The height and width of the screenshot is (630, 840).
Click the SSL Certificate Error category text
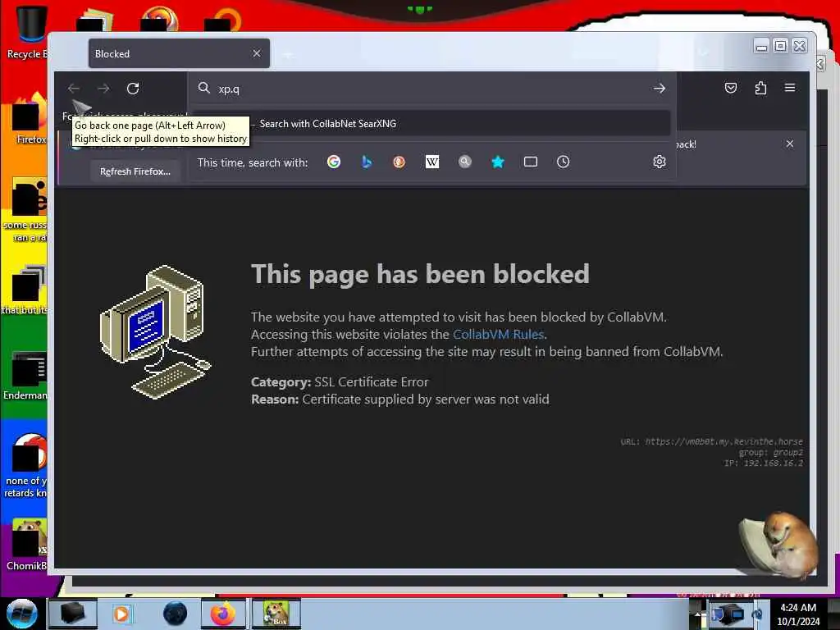[372, 382]
